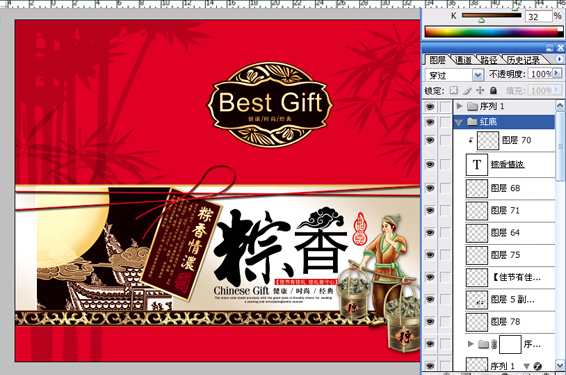Click the lock all padlock icon

click(x=493, y=90)
